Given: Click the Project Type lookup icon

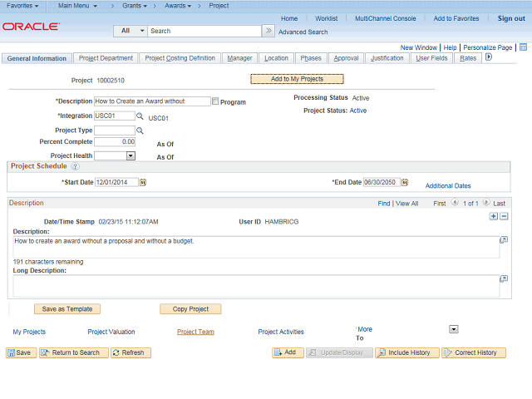Looking at the screenshot, I should pos(140,131).
